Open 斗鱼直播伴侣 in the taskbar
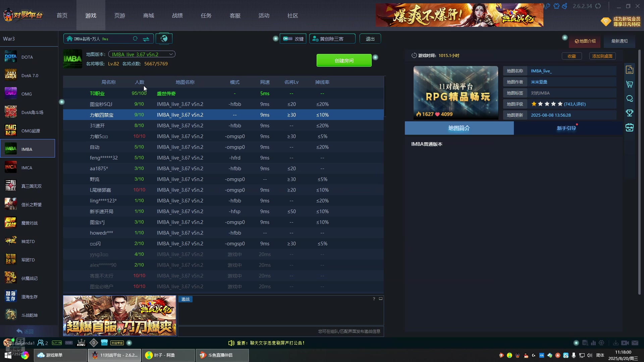 tap(222, 355)
